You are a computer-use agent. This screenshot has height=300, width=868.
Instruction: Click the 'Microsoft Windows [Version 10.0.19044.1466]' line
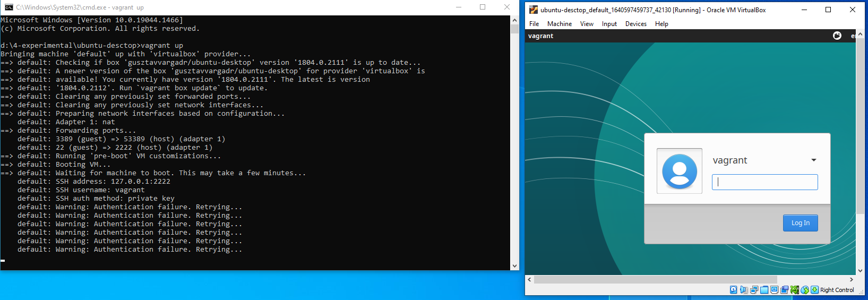(x=92, y=20)
